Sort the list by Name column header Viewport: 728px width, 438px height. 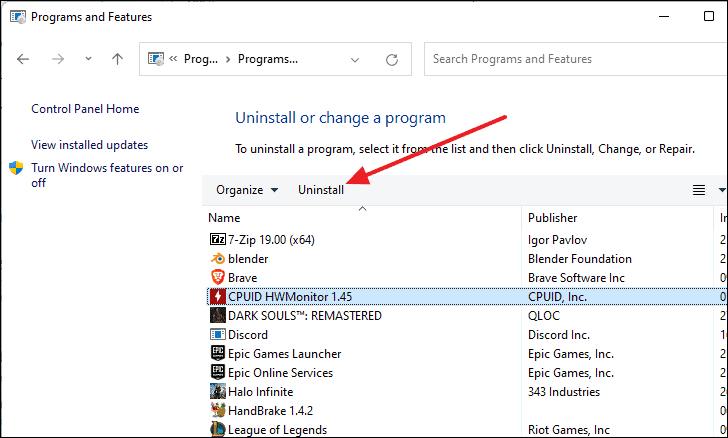(224, 218)
